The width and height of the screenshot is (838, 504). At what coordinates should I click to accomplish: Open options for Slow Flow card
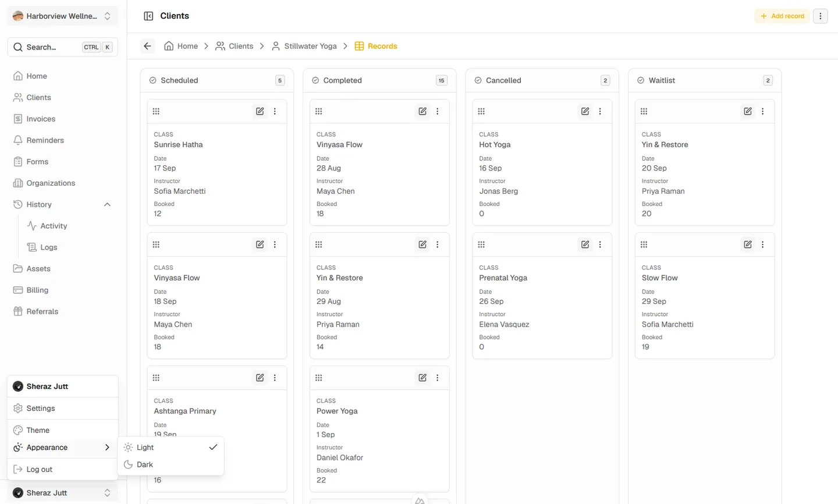(763, 244)
